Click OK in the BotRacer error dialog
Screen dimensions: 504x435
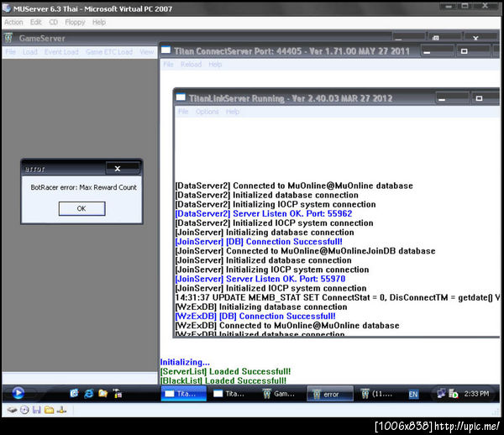pos(81,208)
